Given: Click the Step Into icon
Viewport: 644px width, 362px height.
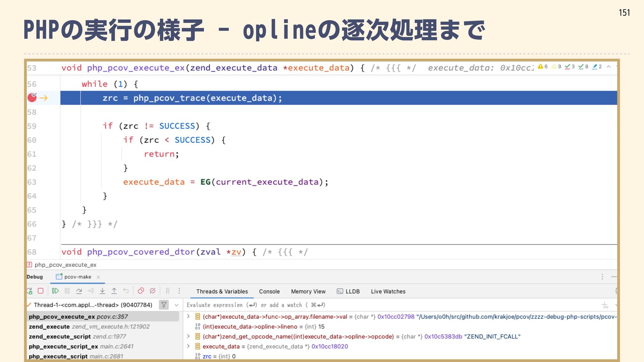Looking at the screenshot, I should point(102,291).
